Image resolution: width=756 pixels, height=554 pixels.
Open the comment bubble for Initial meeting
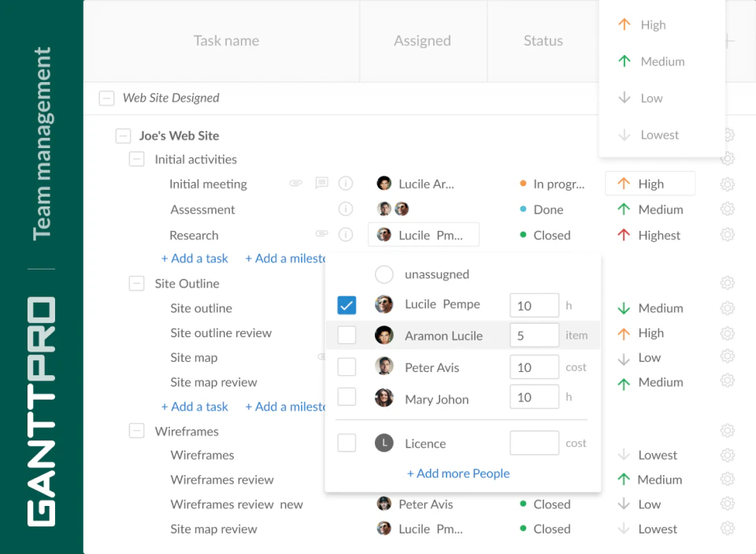click(x=321, y=183)
